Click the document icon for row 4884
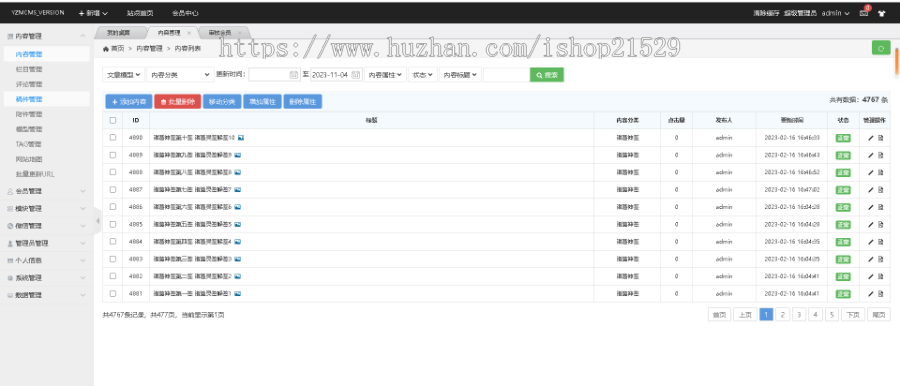This screenshot has width=900, height=386. [880, 241]
